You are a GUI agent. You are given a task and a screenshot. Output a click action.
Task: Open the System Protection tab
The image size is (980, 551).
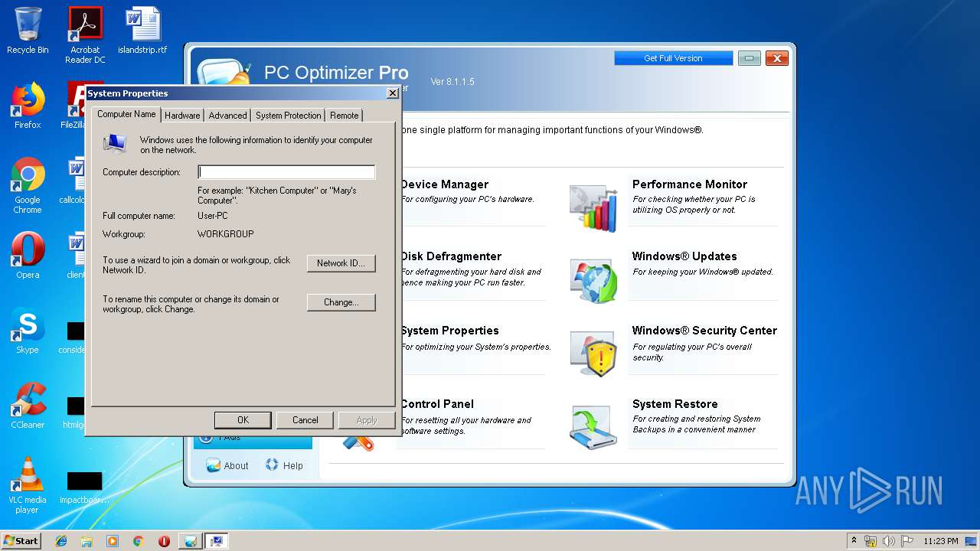(288, 116)
